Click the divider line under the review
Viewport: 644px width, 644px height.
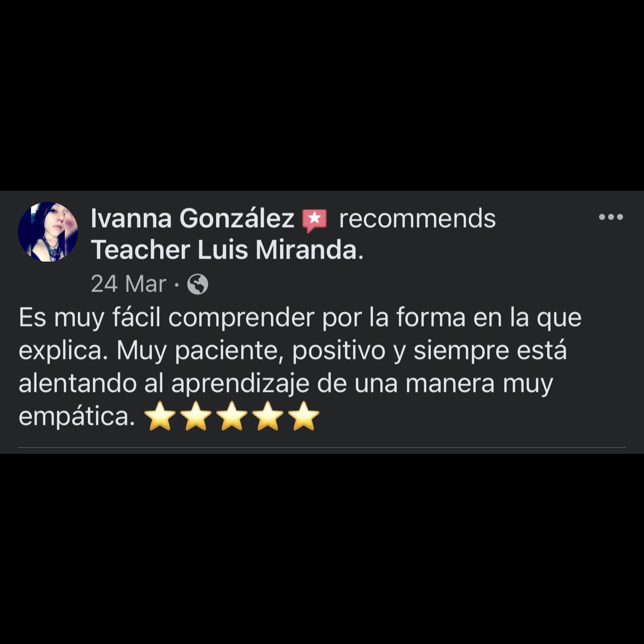coord(322,448)
